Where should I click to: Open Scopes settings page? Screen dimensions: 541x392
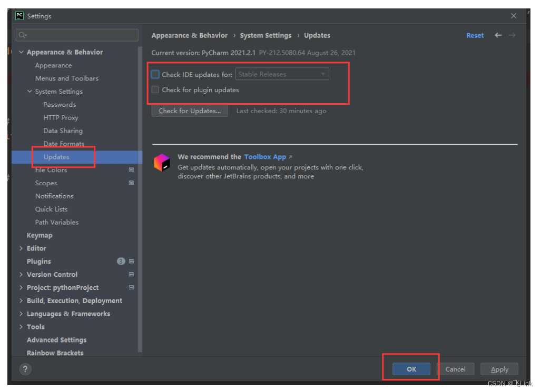point(46,183)
